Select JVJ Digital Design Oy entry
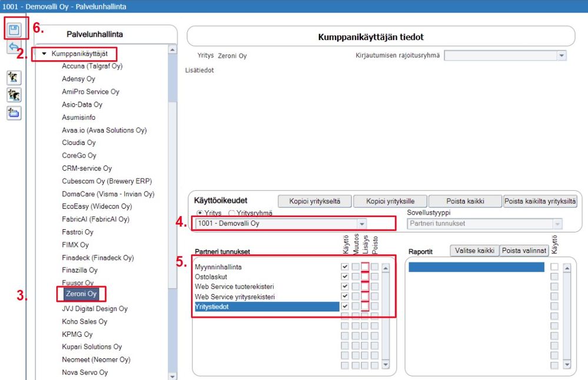The image size is (588, 380). click(x=95, y=309)
